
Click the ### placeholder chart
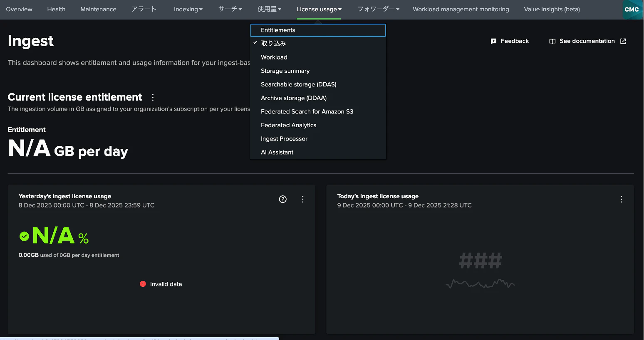pos(481,270)
